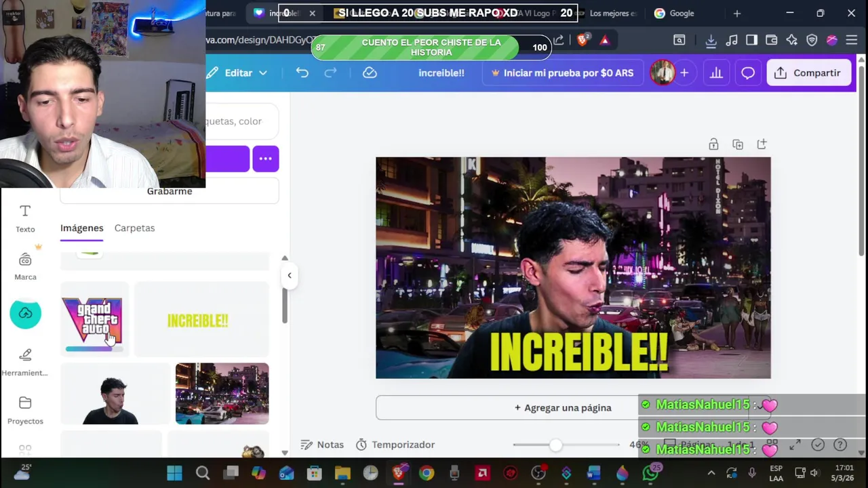Open File Explorer from the taskbar
This screenshot has height=488, width=868.
[x=342, y=473]
